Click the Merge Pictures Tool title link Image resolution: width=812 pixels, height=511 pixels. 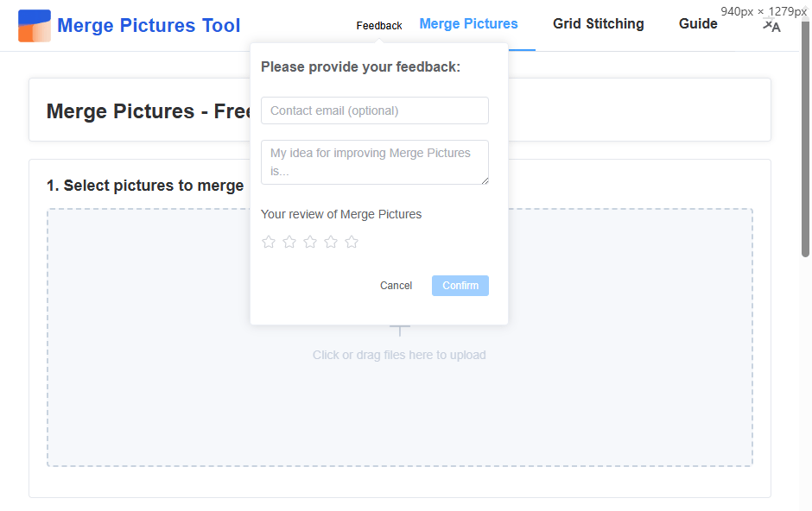(x=148, y=25)
